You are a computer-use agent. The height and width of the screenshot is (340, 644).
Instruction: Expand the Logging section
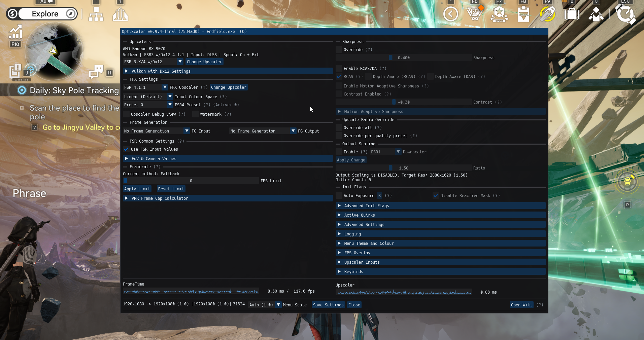coord(441,234)
